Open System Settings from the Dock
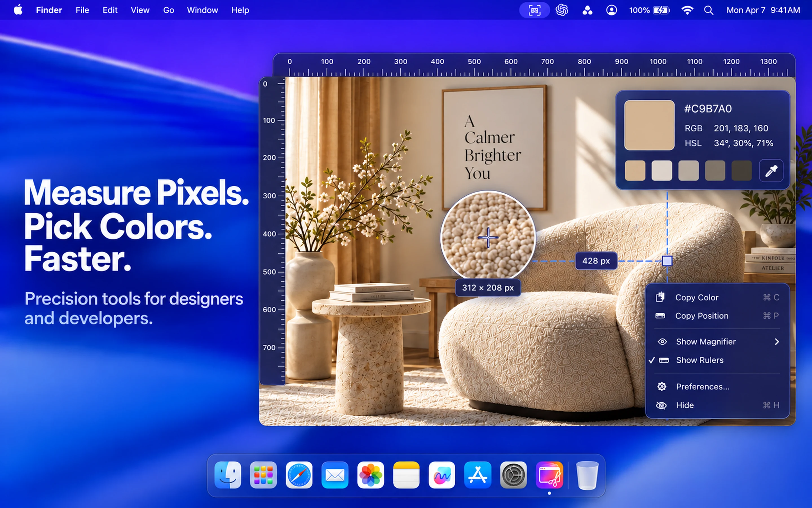The width and height of the screenshot is (812, 508). pyautogui.click(x=513, y=475)
